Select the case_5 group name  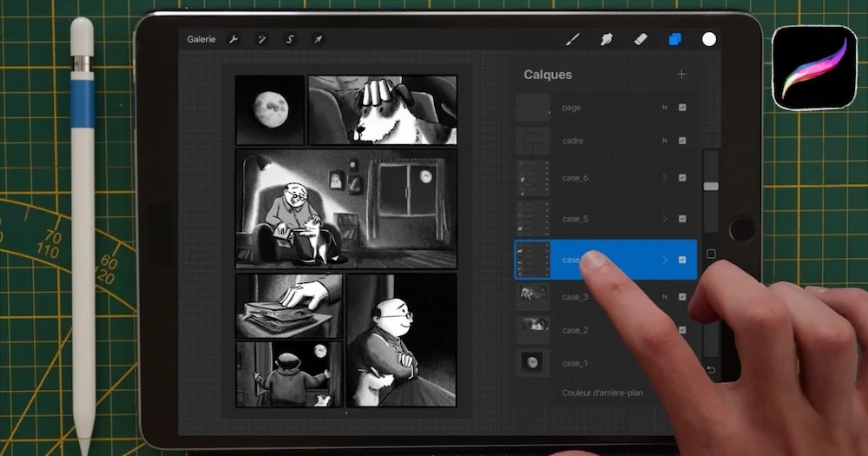pyautogui.click(x=575, y=219)
